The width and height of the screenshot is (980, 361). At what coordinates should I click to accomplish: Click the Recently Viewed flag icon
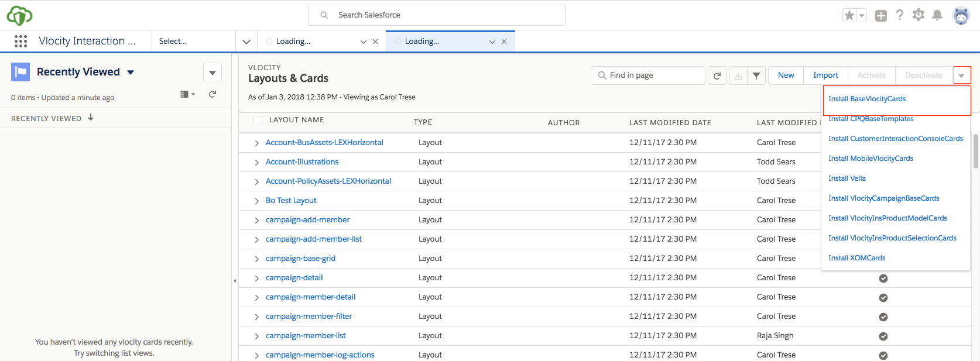pyautogui.click(x=20, y=72)
